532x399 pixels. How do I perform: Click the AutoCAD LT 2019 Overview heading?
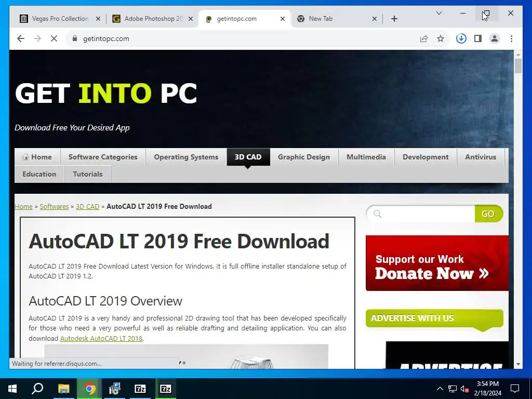(x=105, y=301)
